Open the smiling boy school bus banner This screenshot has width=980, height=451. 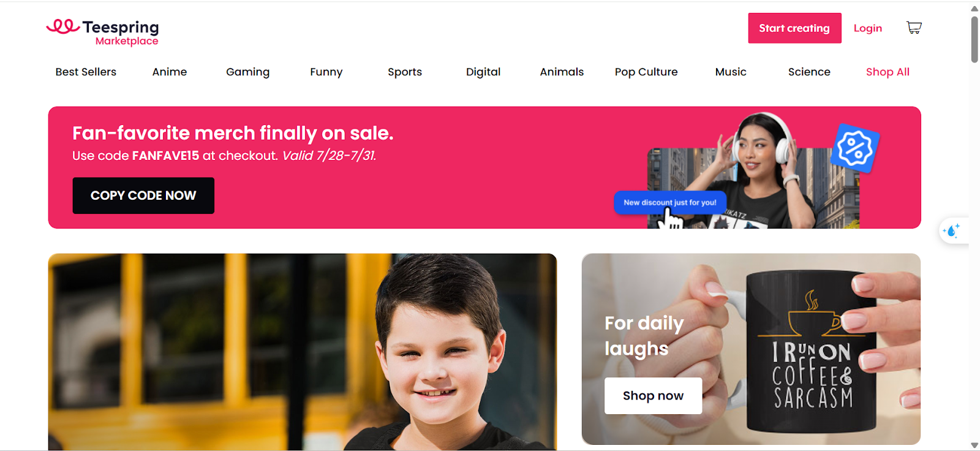[303, 352]
